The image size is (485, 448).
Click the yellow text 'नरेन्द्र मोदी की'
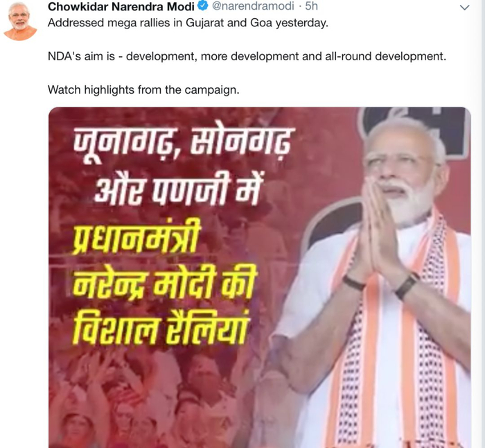point(164,283)
